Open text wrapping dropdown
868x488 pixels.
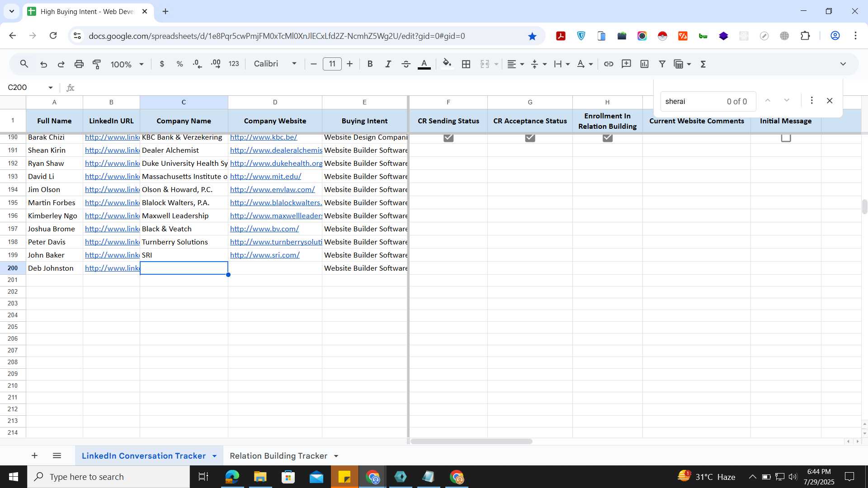(561, 64)
